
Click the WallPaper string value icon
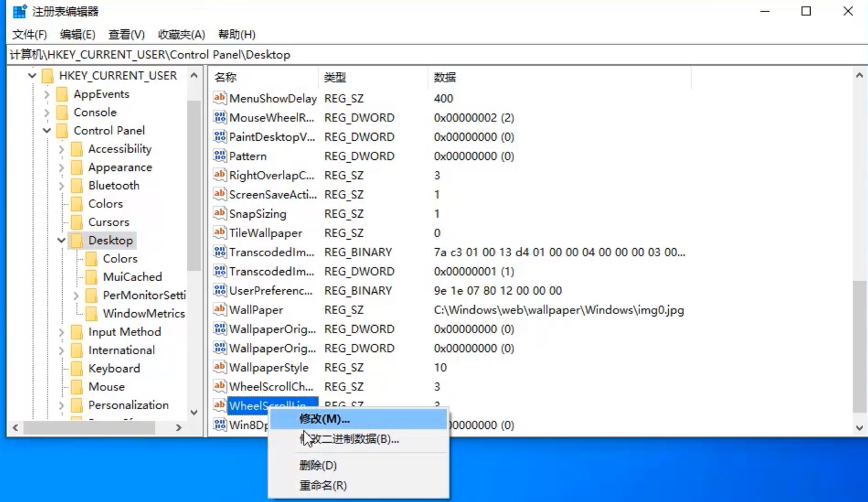[219, 310]
